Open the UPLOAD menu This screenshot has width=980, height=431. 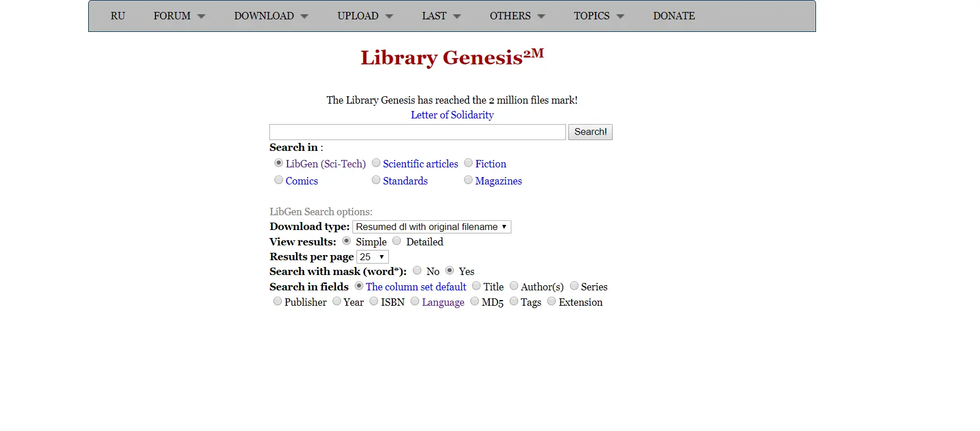tap(365, 16)
